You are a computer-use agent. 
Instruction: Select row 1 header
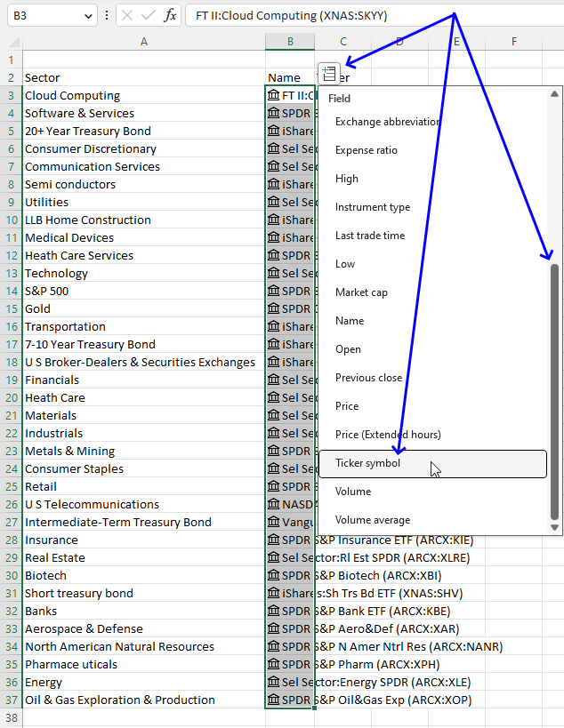tap(12, 60)
